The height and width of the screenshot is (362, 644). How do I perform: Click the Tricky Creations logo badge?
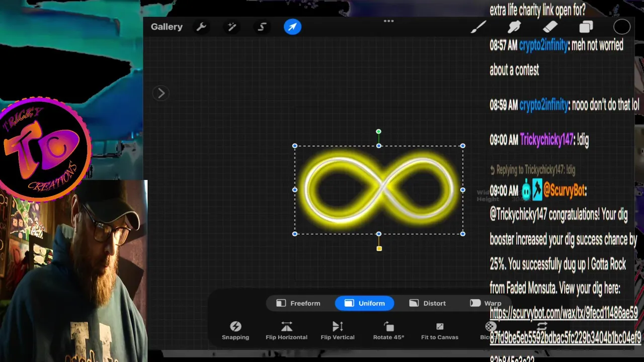coord(45,149)
